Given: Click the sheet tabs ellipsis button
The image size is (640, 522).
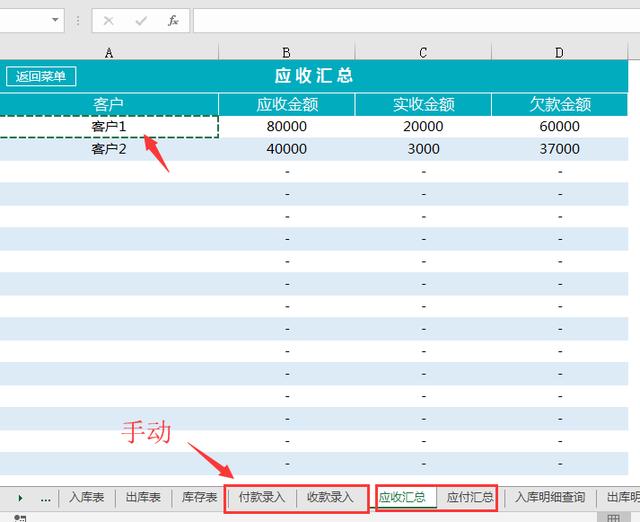Looking at the screenshot, I should pos(46,498).
